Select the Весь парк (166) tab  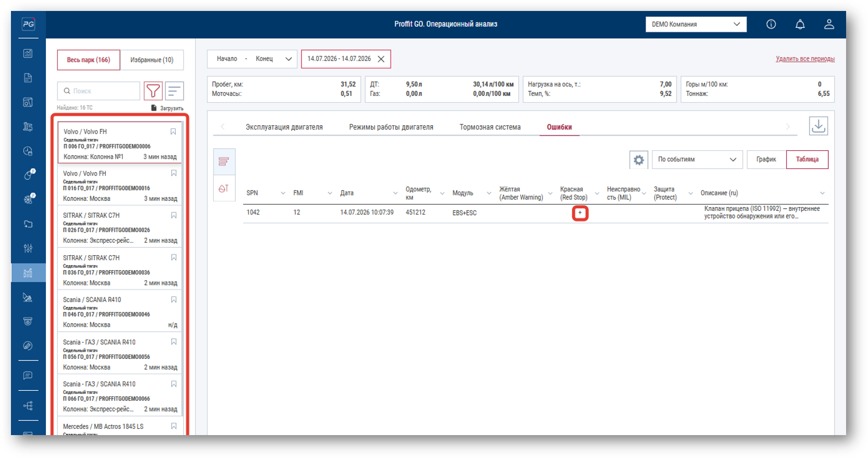(x=88, y=60)
